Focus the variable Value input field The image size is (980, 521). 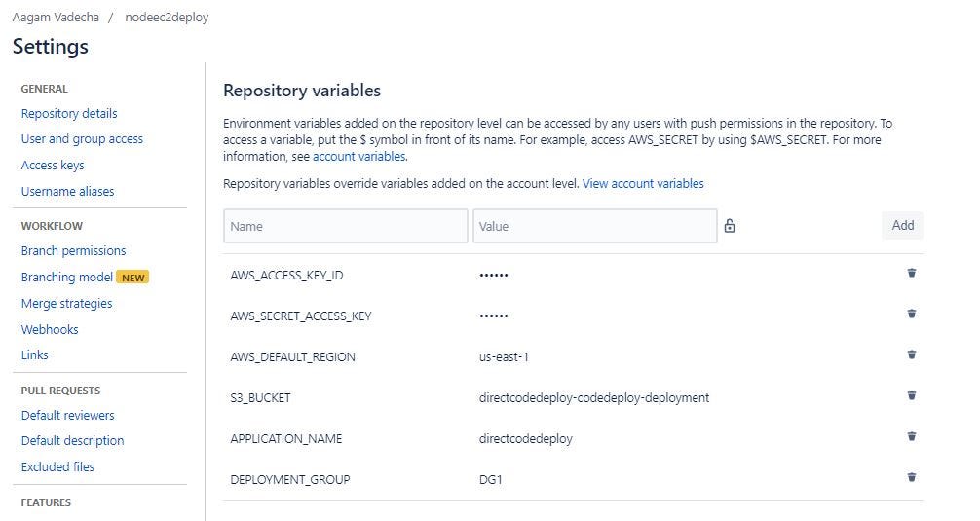594,226
